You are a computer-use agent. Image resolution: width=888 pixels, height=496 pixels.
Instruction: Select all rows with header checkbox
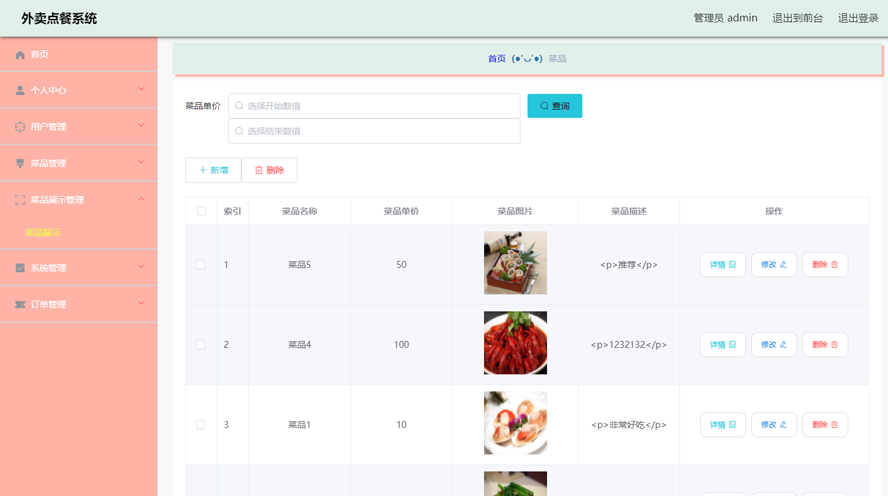click(x=202, y=211)
